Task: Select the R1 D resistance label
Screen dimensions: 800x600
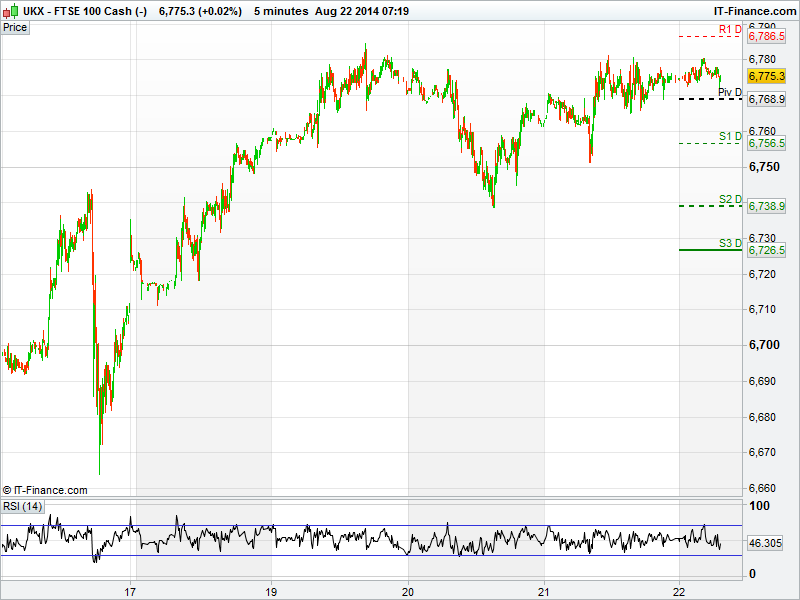Action: pyautogui.click(x=730, y=30)
